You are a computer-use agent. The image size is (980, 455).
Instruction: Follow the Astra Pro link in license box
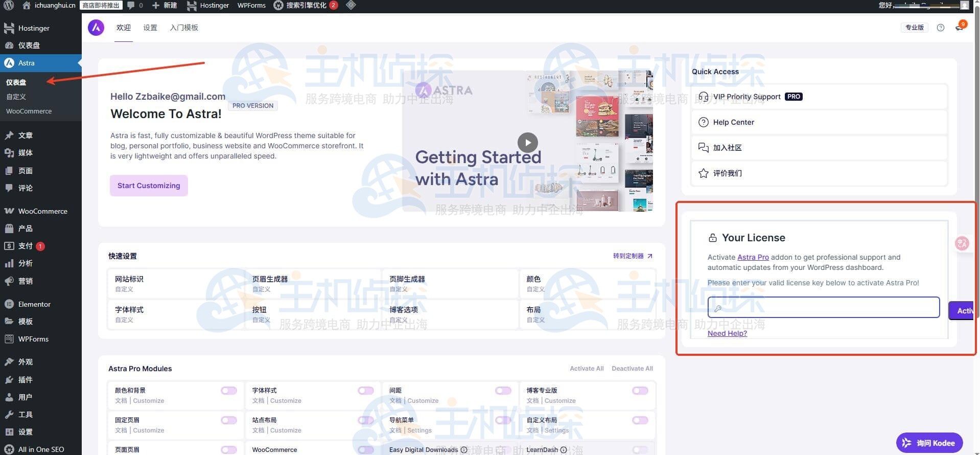click(x=753, y=257)
